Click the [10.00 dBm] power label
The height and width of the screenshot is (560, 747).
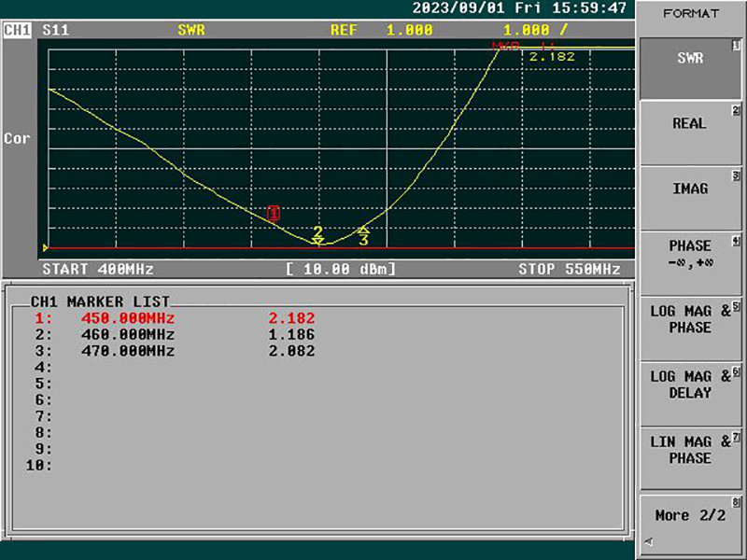(341, 269)
